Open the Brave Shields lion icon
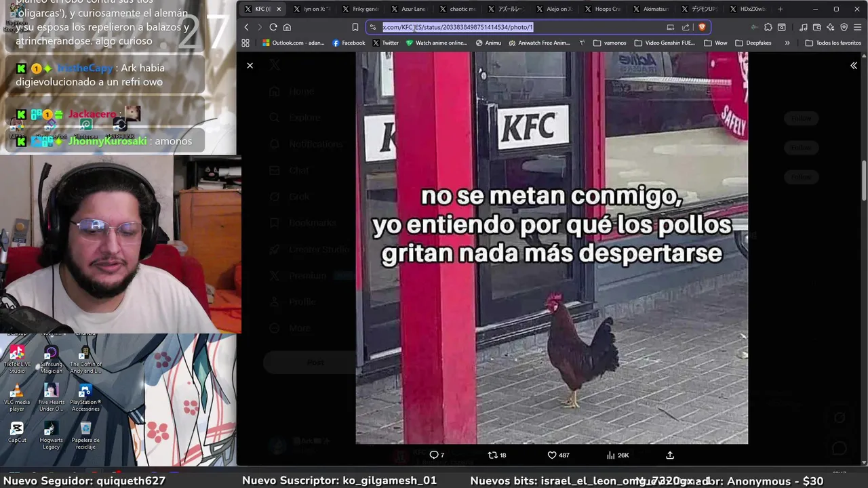Screen dimensions: 868x488 (702, 27)
